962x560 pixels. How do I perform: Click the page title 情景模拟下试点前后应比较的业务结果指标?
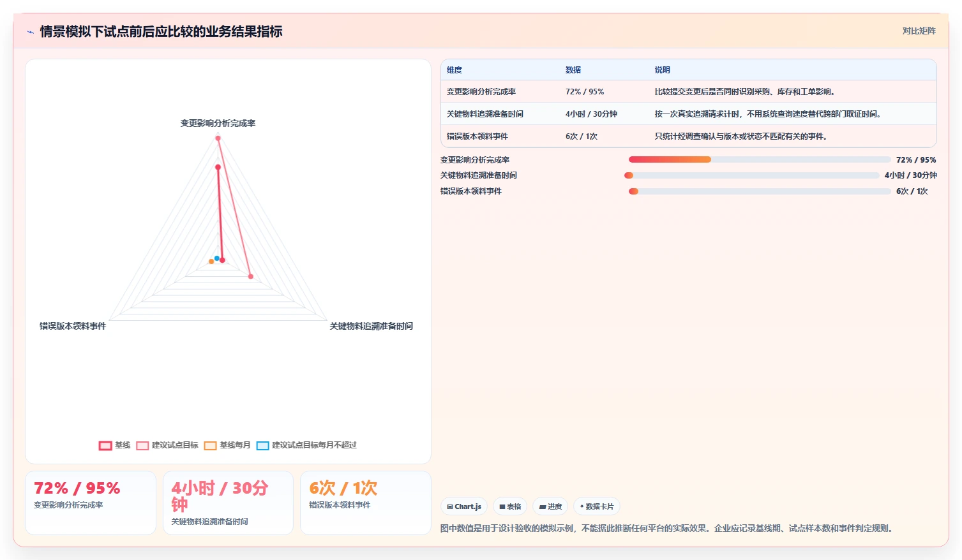161,32
